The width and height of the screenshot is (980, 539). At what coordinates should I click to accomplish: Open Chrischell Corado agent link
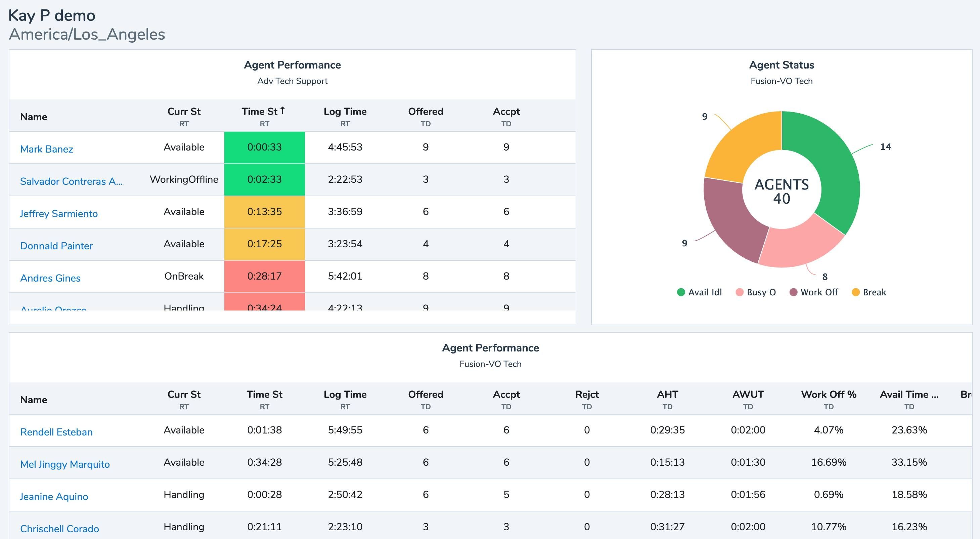(x=59, y=529)
